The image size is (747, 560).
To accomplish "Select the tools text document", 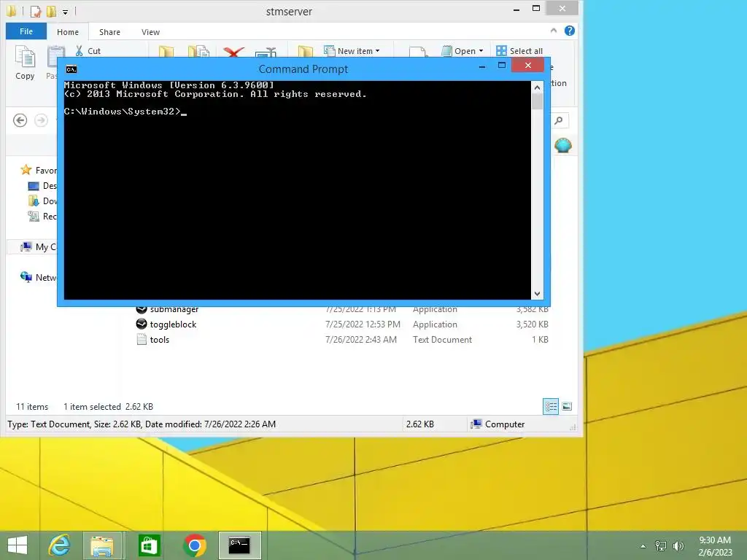I will pos(160,340).
